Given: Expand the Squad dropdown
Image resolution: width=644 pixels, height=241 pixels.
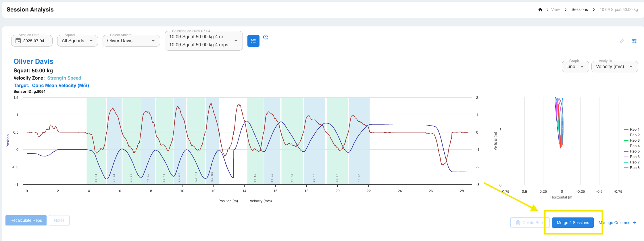Looking at the screenshot, I should click(x=78, y=41).
